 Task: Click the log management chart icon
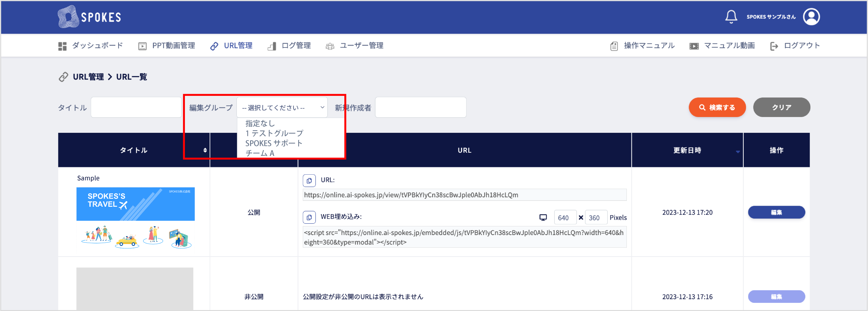272,46
